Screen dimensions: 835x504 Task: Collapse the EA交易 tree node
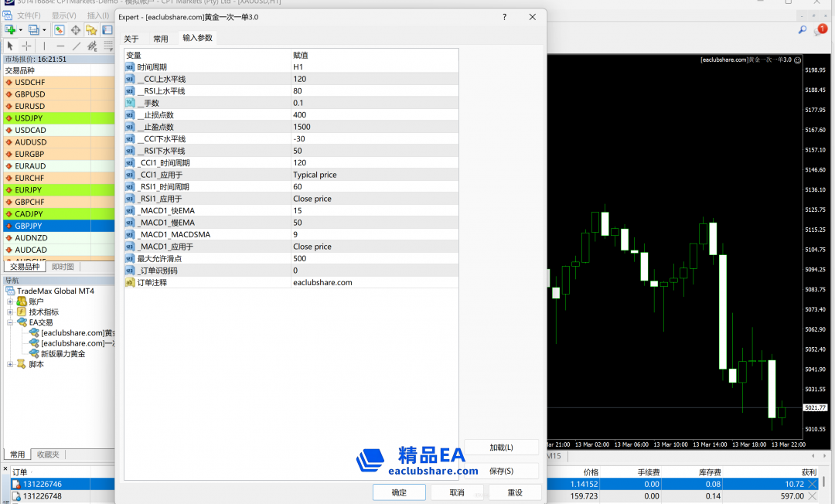tap(11, 322)
